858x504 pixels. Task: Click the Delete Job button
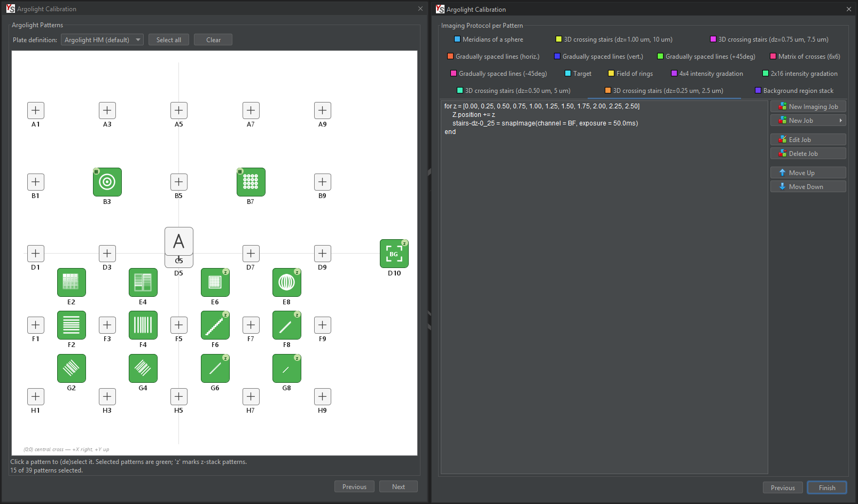808,154
